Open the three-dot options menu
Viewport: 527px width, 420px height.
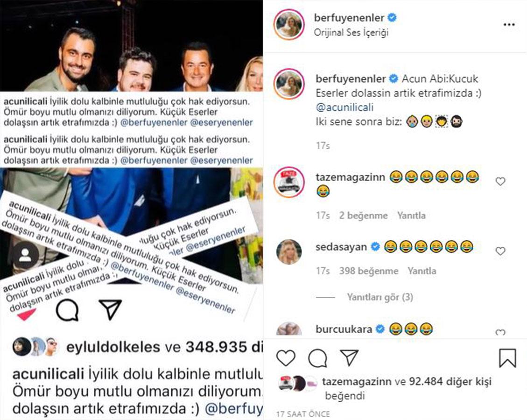(x=509, y=25)
